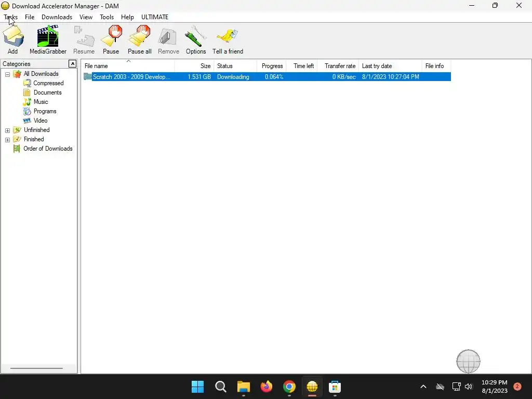Open Windows taskbar search
Screen dimensions: 532x399
[x=220, y=387]
